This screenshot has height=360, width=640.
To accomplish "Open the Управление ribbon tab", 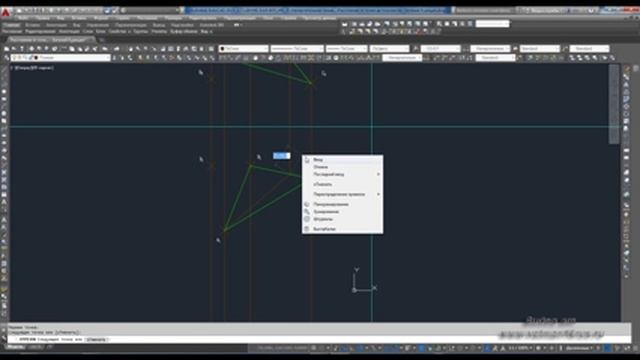I will coord(98,25).
